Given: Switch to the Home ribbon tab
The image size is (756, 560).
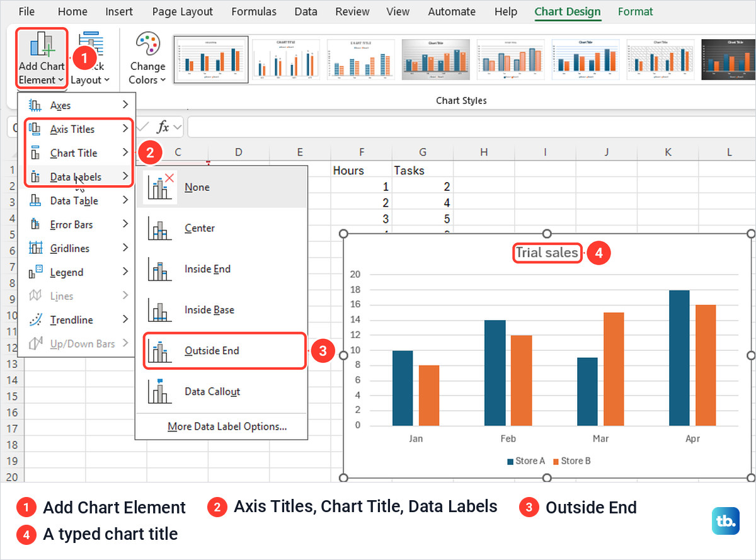Looking at the screenshot, I should pyautogui.click(x=72, y=11).
